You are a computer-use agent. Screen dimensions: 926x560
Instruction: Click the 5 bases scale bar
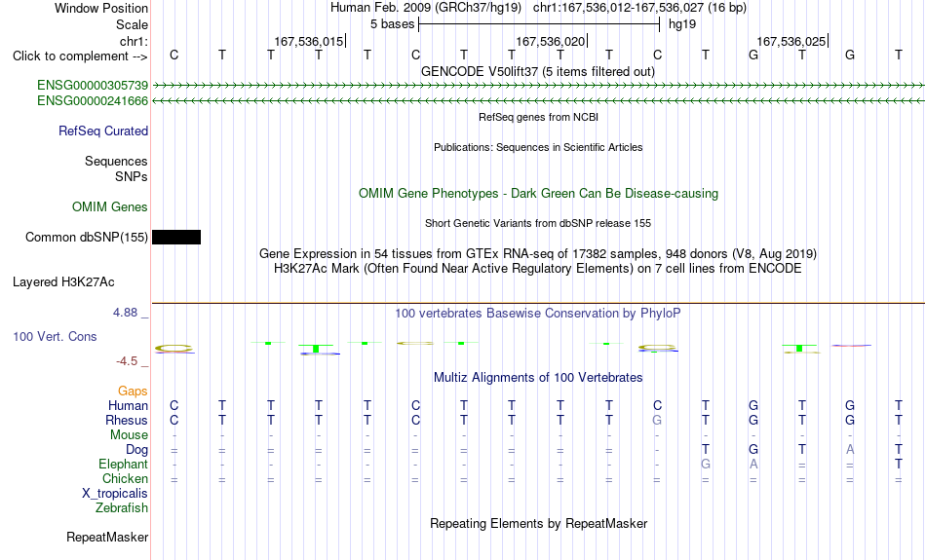(x=539, y=24)
